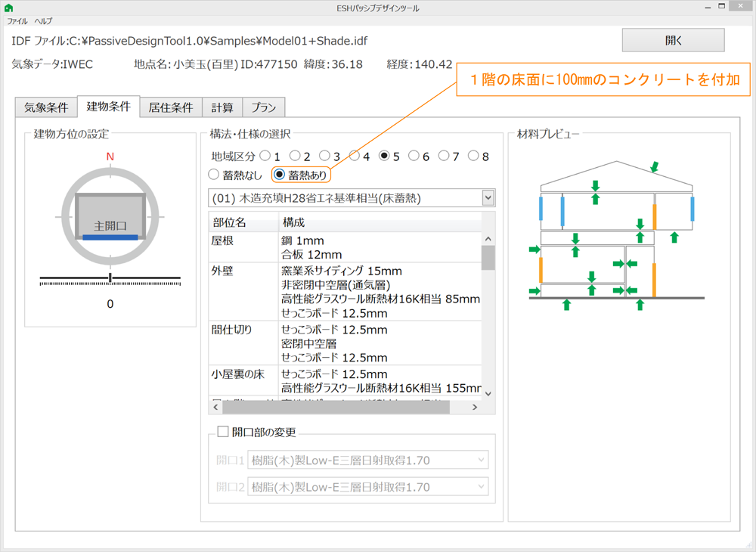The image size is (756, 552).
Task: Click the left ground-floor orange wall in preview
Action: [x=541, y=270]
